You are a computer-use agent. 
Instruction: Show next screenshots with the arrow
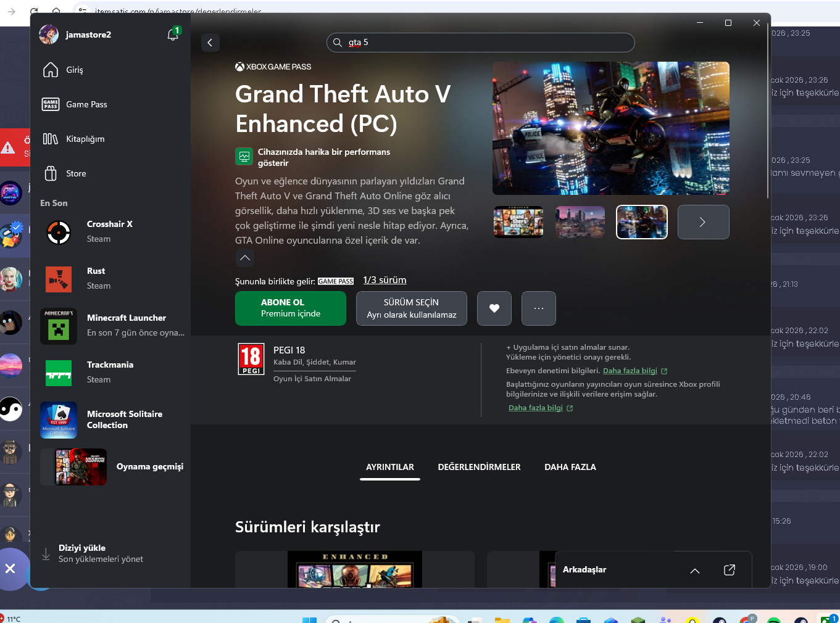(x=703, y=222)
